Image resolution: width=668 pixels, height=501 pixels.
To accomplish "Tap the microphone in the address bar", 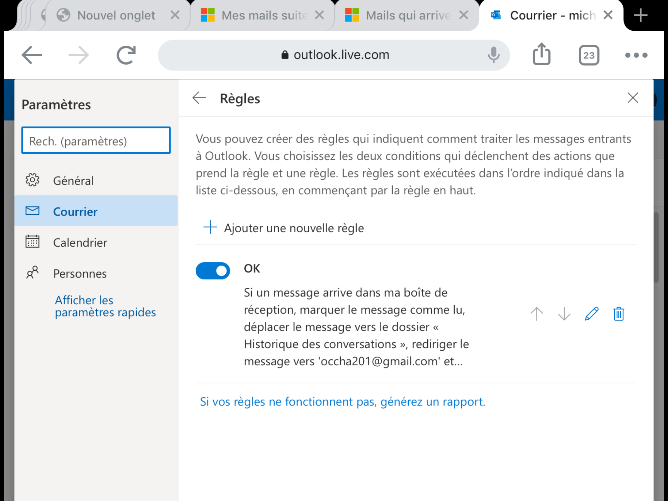I will [x=493, y=55].
